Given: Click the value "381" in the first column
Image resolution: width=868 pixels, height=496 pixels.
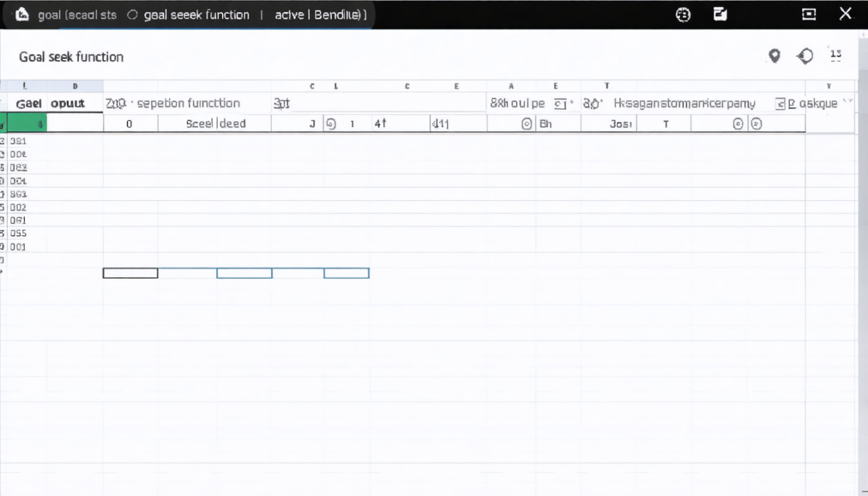Looking at the screenshot, I should click(18, 141).
